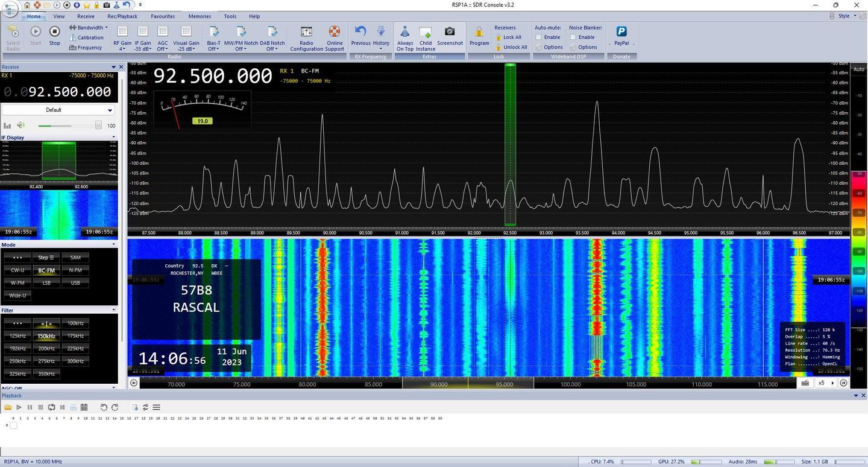The image size is (868, 467).
Task: Go to the Previous RX frequency
Action: coord(360,36)
